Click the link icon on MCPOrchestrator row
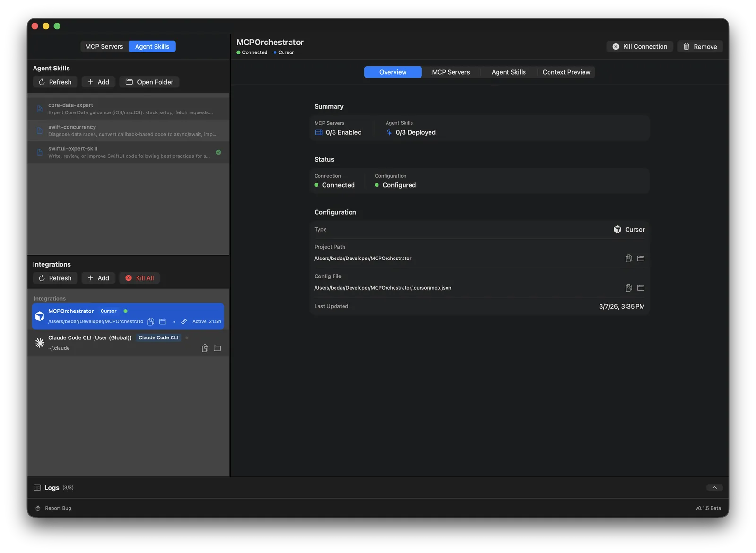756x553 pixels. click(184, 321)
